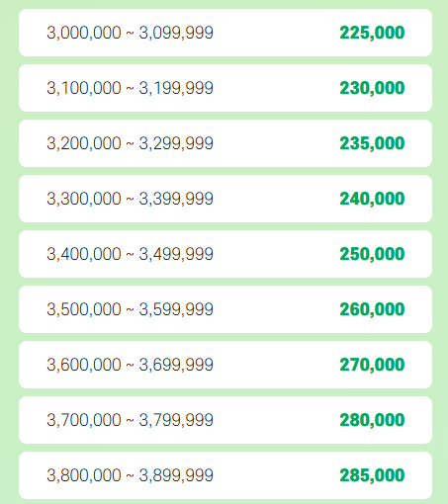The height and width of the screenshot is (504, 448).
Task: Click the 230,000 green value
Action: [x=372, y=88]
